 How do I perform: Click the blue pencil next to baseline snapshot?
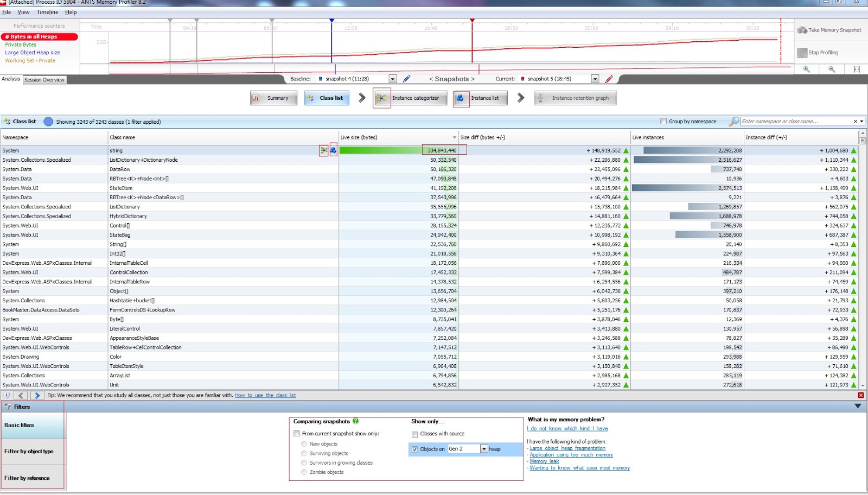tap(407, 79)
